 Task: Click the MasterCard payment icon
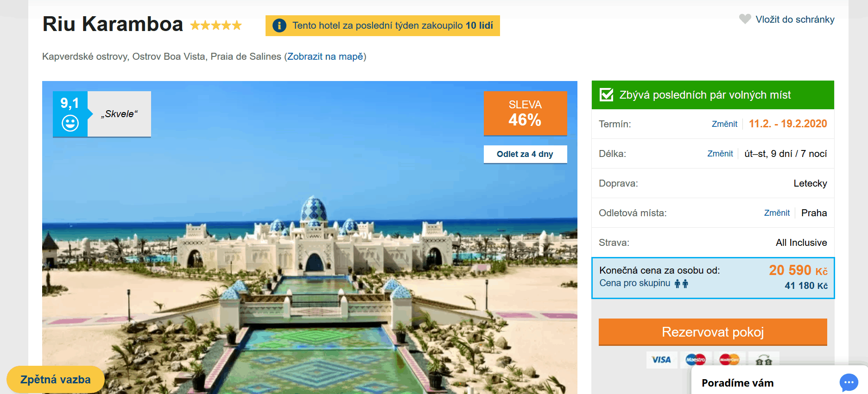tap(729, 360)
